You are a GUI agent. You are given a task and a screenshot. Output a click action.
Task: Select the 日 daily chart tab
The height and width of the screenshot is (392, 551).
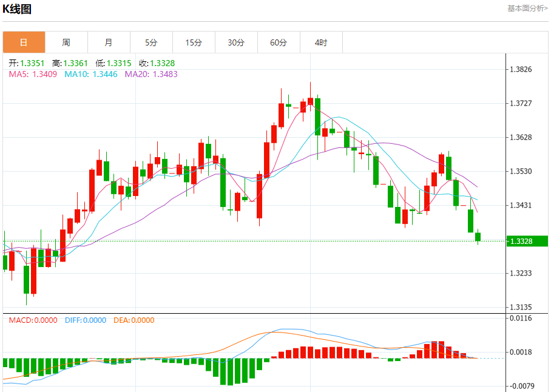tap(24, 42)
